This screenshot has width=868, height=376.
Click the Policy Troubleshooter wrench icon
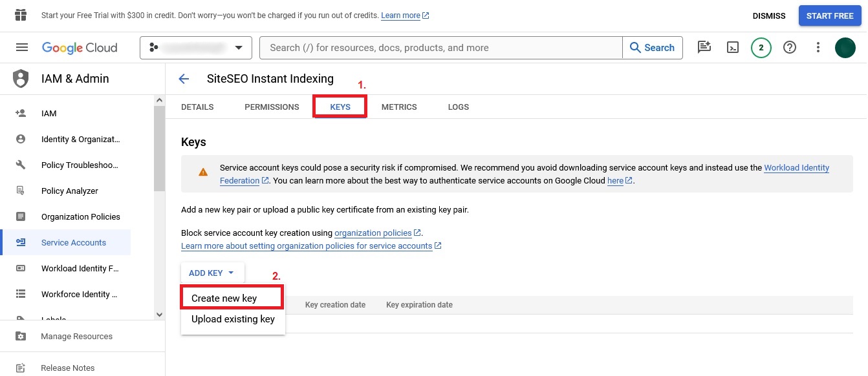[x=21, y=165]
